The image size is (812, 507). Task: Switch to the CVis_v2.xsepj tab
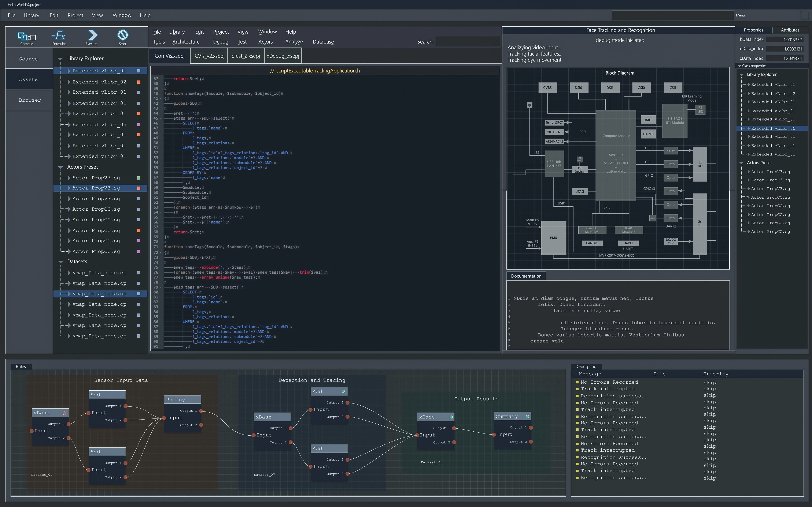(209, 56)
